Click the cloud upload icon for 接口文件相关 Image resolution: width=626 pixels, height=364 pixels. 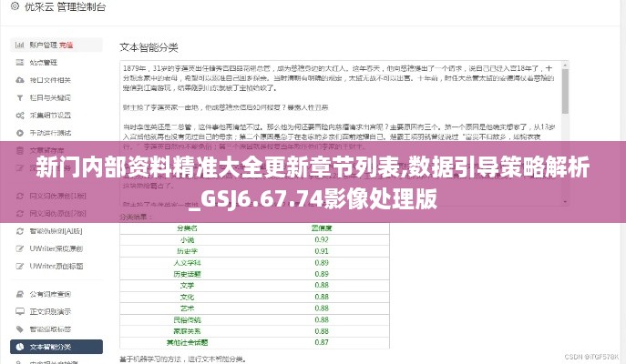[x=19, y=80]
